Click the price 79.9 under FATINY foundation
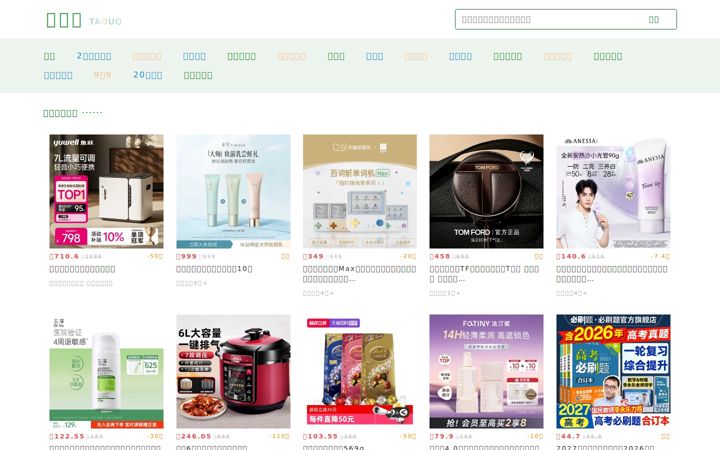Screen dimensions: 720x450 442,436
